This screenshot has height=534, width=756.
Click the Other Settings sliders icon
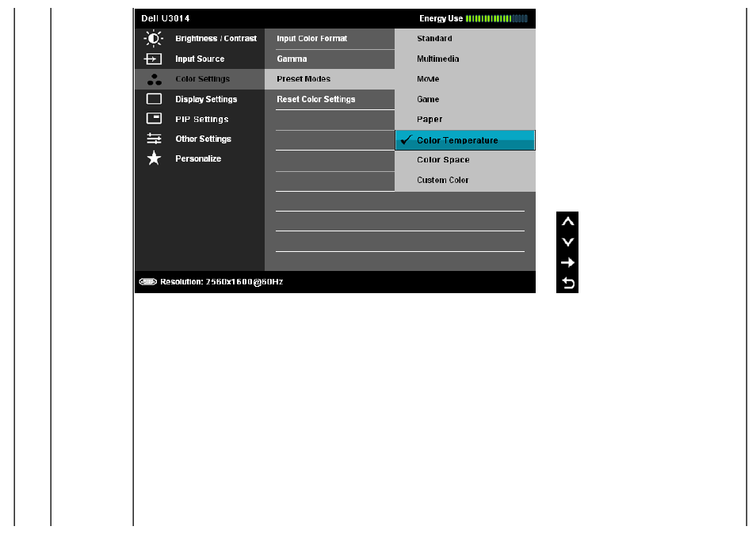pos(154,139)
